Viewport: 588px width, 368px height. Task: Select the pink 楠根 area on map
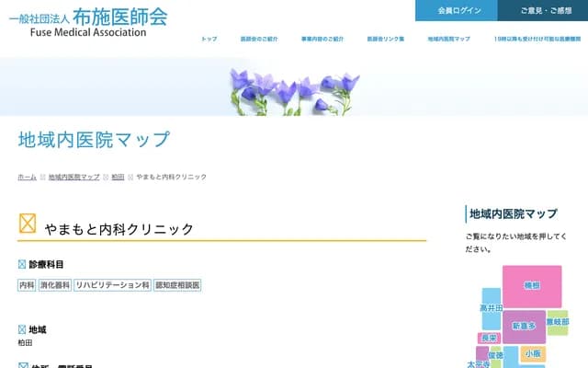click(532, 286)
